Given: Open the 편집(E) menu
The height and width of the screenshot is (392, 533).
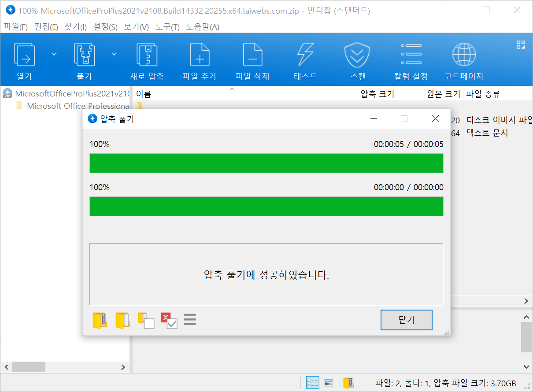Looking at the screenshot, I should [46, 27].
